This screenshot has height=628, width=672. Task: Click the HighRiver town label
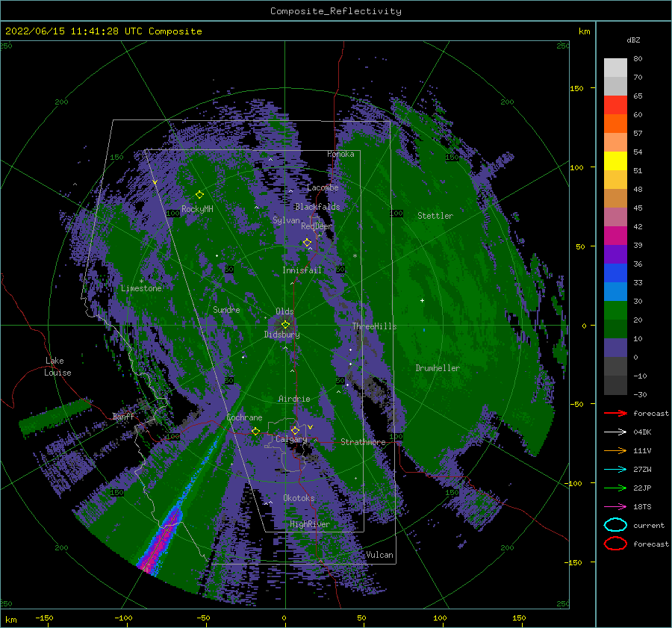pyautogui.click(x=310, y=524)
